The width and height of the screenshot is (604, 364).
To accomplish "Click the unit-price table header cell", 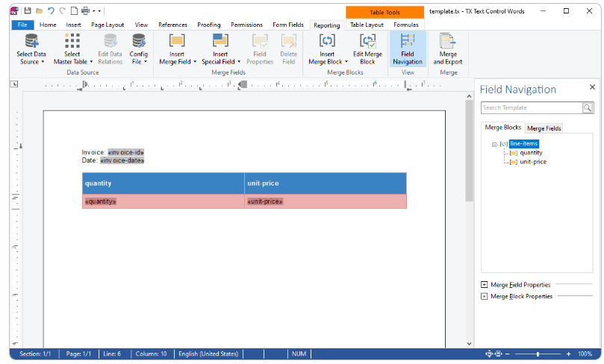I will point(326,183).
